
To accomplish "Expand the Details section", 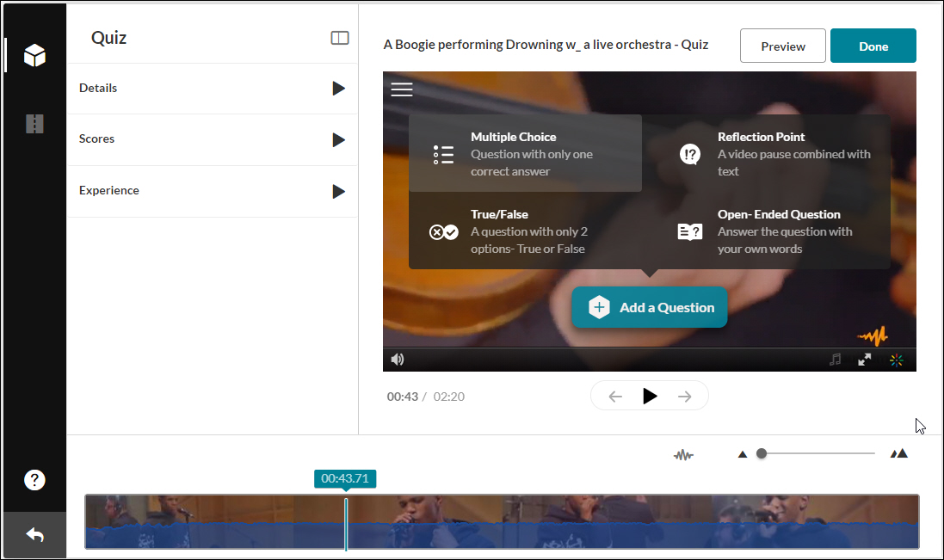I will tap(212, 89).
